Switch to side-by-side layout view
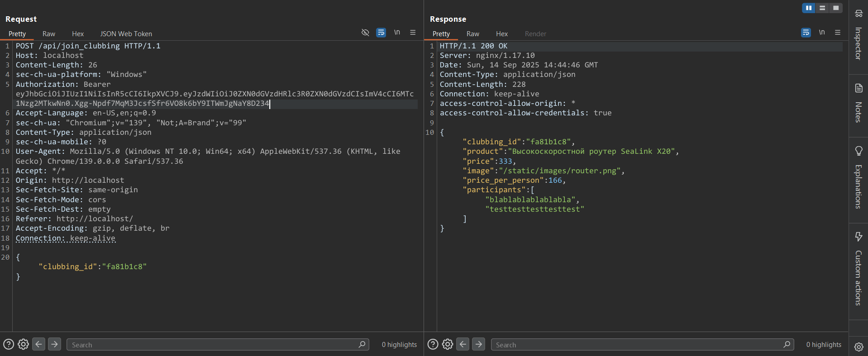 pyautogui.click(x=808, y=8)
